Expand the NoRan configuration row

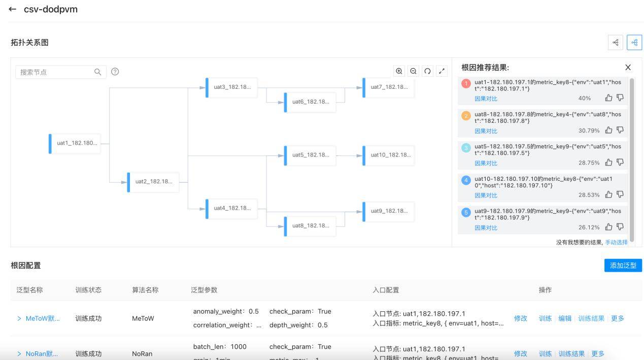coord(19,353)
